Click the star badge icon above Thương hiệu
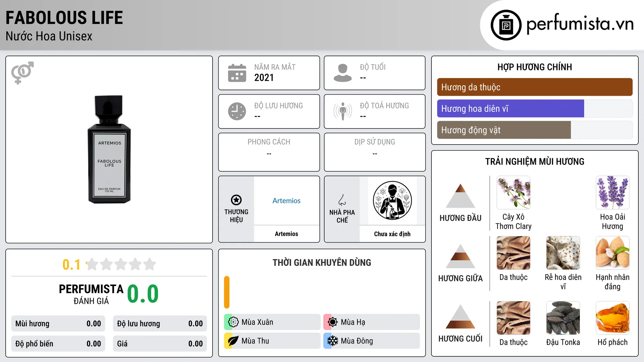Image resolution: width=644 pixels, height=362 pixels. pyautogui.click(x=236, y=200)
